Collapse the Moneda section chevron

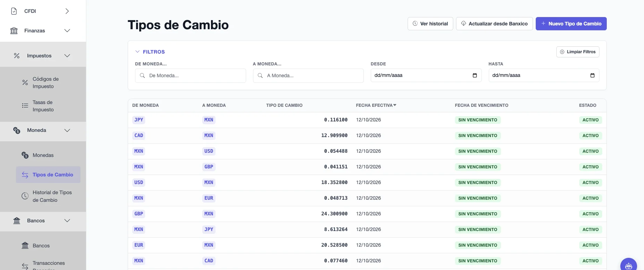(x=67, y=130)
